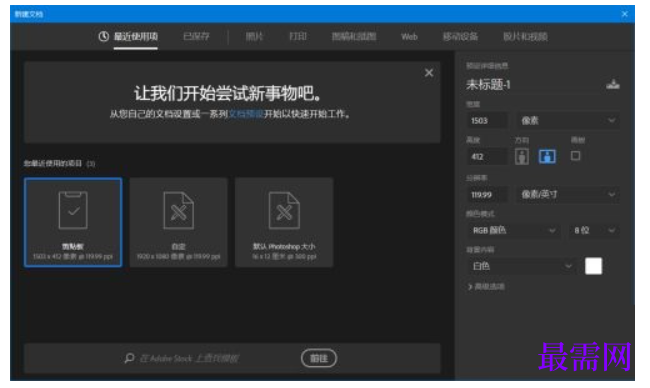Open the 白色 background contents dropdown
This screenshot has width=650, height=388.
coord(522,266)
